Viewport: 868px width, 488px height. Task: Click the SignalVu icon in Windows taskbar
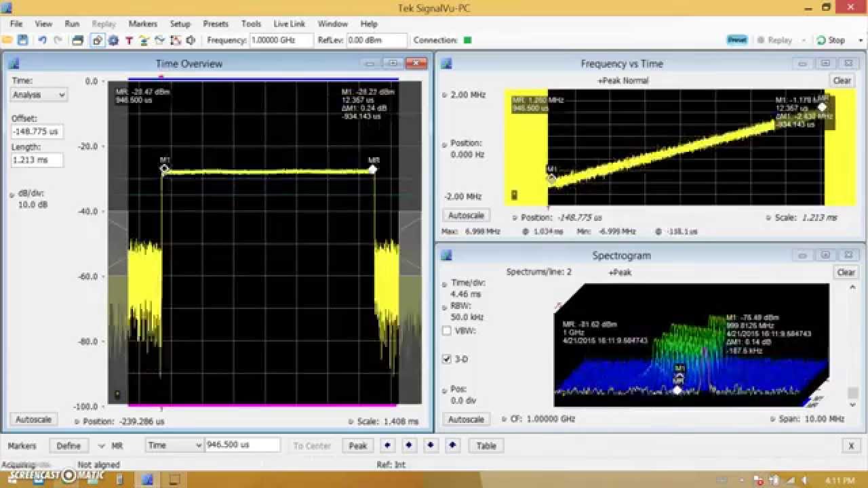tap(146, 480)
